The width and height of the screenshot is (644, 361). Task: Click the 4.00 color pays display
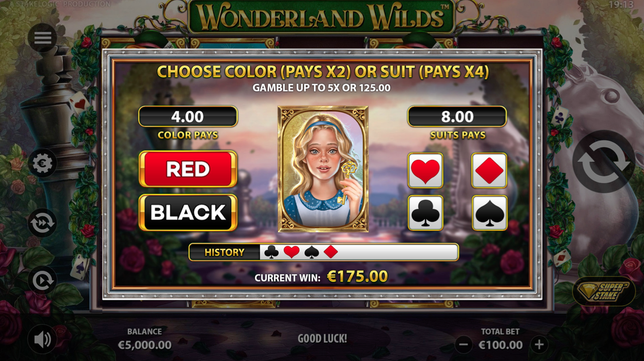[188, 116]
